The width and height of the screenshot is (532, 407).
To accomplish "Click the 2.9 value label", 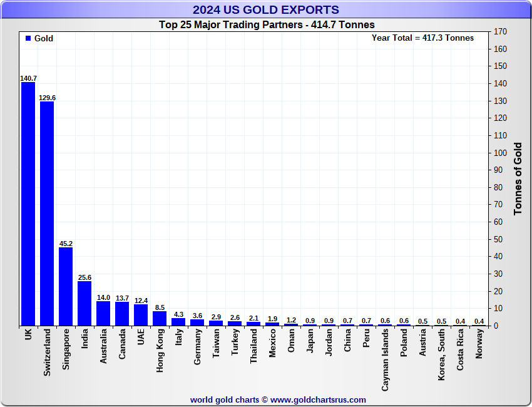I will (x=216, y=317).
